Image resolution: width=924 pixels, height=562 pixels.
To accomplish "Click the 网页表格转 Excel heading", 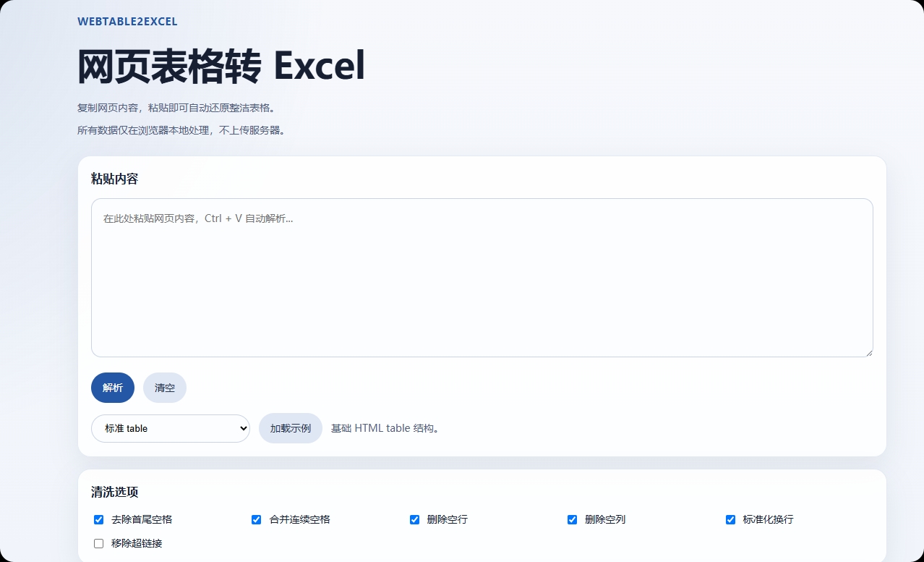I will tap(221, 67).
